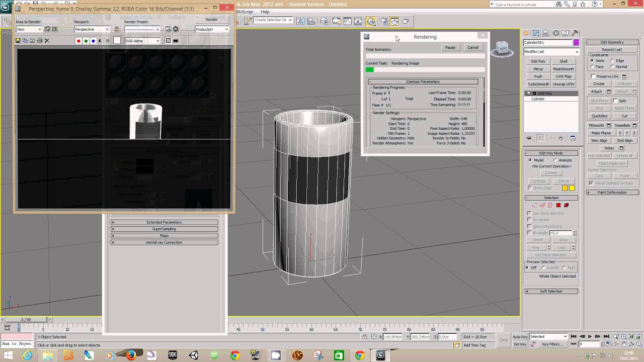Click the Mirror tool in main toolbar
The height and width of the screenshot is (362, 644).
[300, 21]
